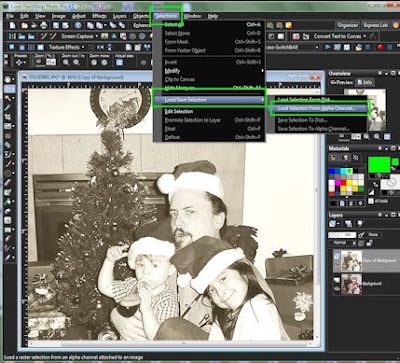
Task: Click the Overview panel zoom-in magnifier
Action: pos(377,137)
